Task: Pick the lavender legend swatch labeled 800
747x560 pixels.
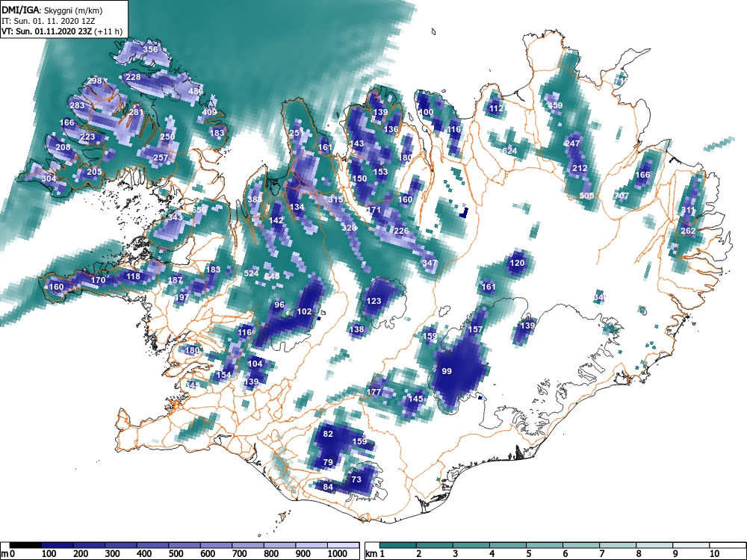Action: [279, 545]
